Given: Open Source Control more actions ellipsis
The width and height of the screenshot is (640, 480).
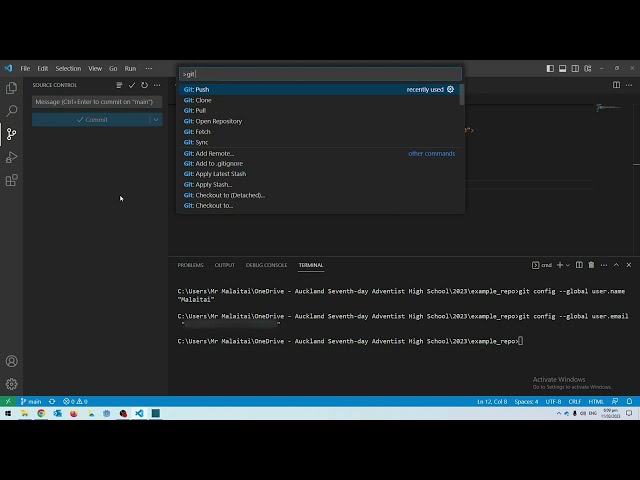Looking at the screenshot, I should click(x=157, y=85).
